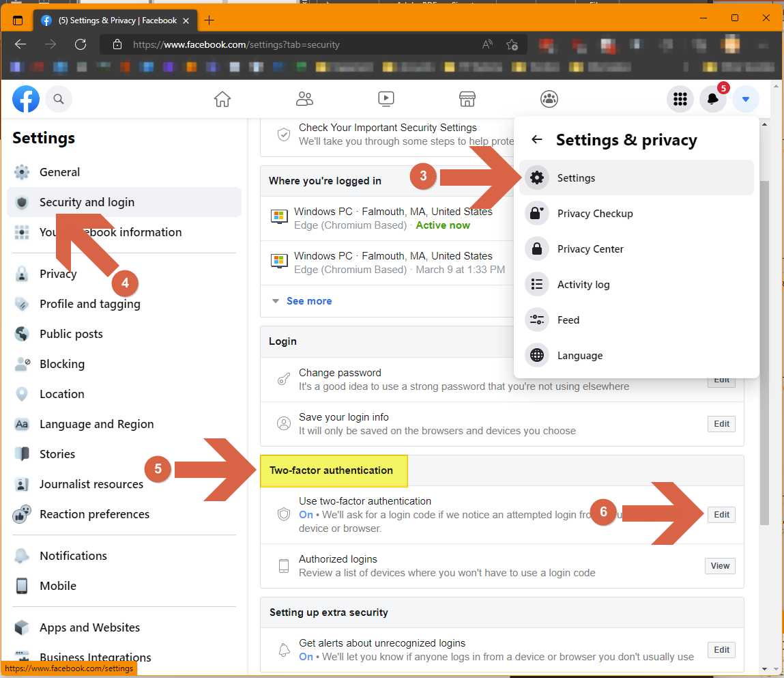The width and height of the screenshot is (784, 678).
Task: Open Location settings
Action: [x=124, y=394]
